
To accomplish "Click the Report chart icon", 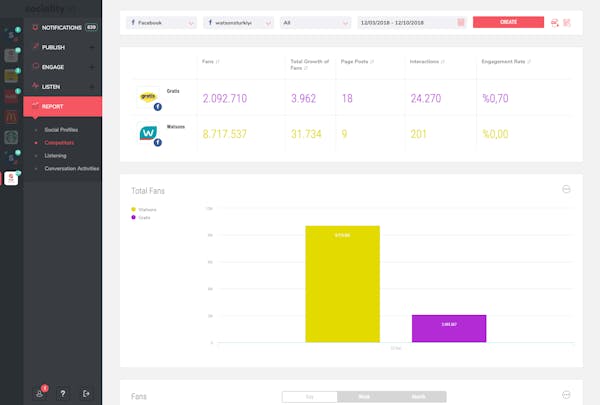I will coord(35,105).
